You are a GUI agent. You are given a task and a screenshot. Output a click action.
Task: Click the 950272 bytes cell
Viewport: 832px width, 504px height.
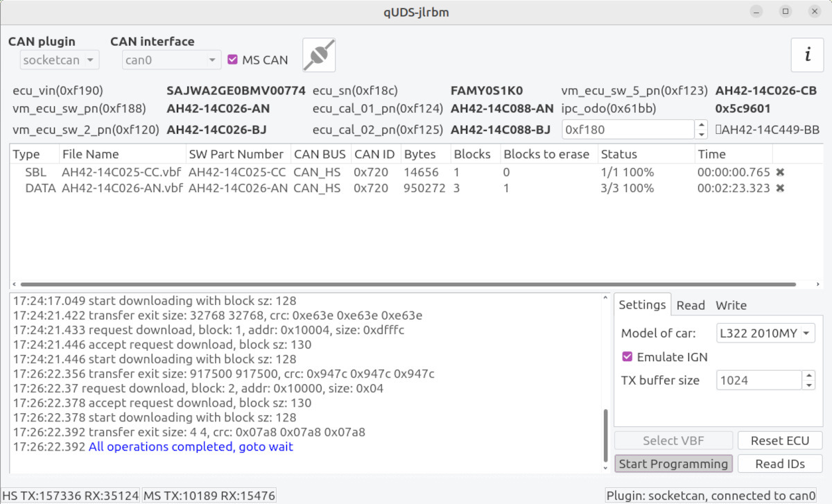(x=424, y=189)
